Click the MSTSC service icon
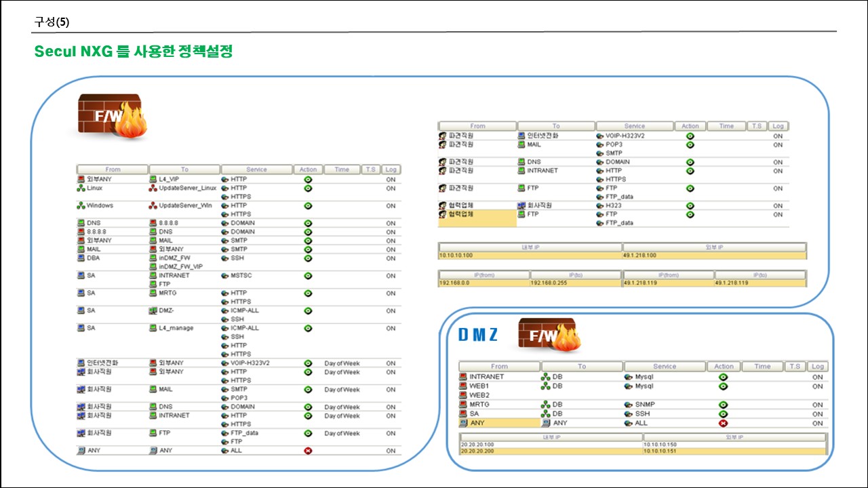The height and width of the screenshot is (488, 868). 225,276
